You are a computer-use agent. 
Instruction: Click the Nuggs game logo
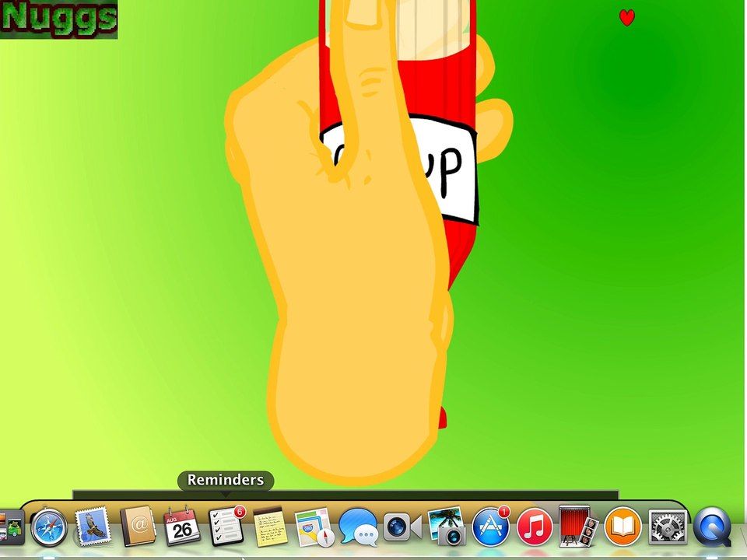[x=59, y=19]
